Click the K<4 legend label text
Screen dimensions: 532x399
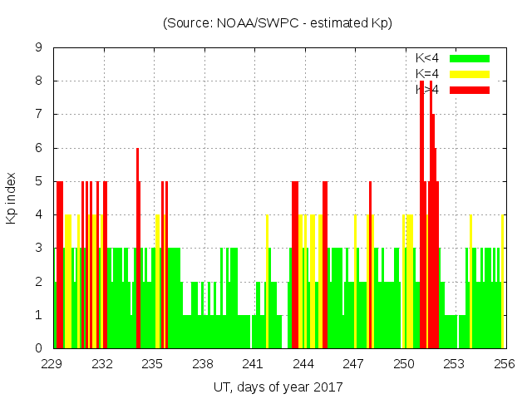(x=427, y=58)
